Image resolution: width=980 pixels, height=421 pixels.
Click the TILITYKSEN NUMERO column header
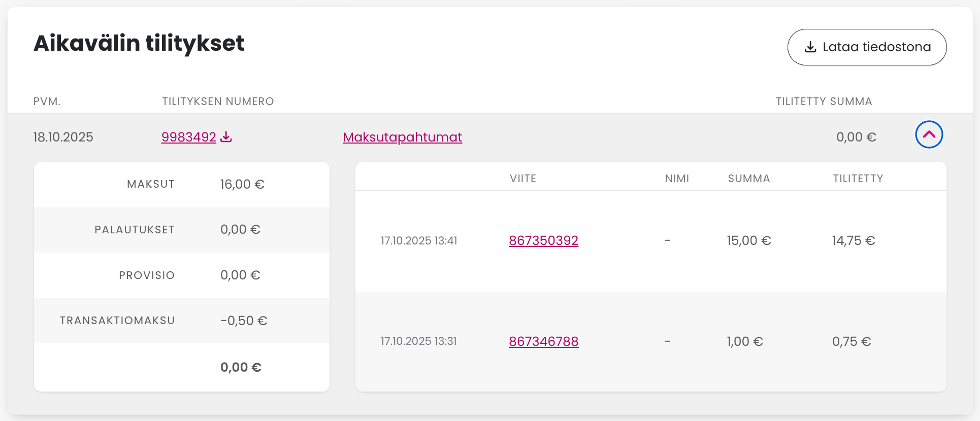pos(218,101)
